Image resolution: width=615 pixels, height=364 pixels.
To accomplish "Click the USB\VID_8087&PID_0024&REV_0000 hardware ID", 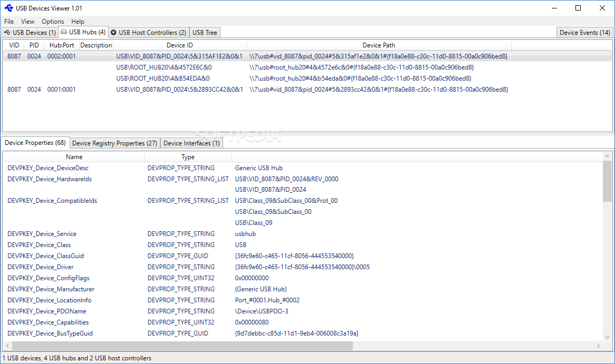I will (x=286, y=179).
